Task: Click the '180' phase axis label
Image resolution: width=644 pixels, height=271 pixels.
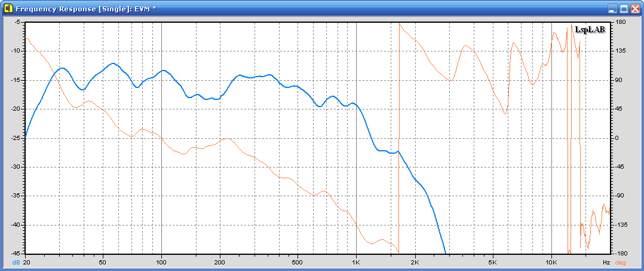Action: (x=621, y=22)
